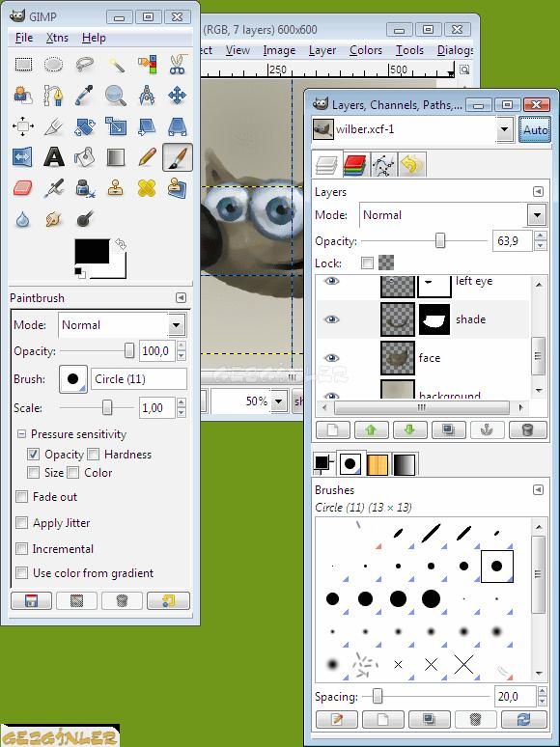This screenshot has height=747, width=560.
Task: Enable Size pressure sensitivity checkbox
Action: pyautogui.click(x=33, y=473)
